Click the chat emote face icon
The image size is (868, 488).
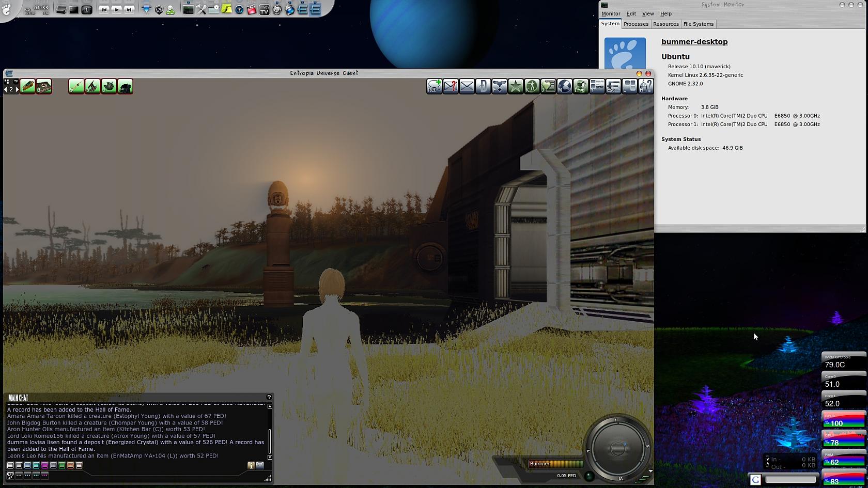[10, 475]
